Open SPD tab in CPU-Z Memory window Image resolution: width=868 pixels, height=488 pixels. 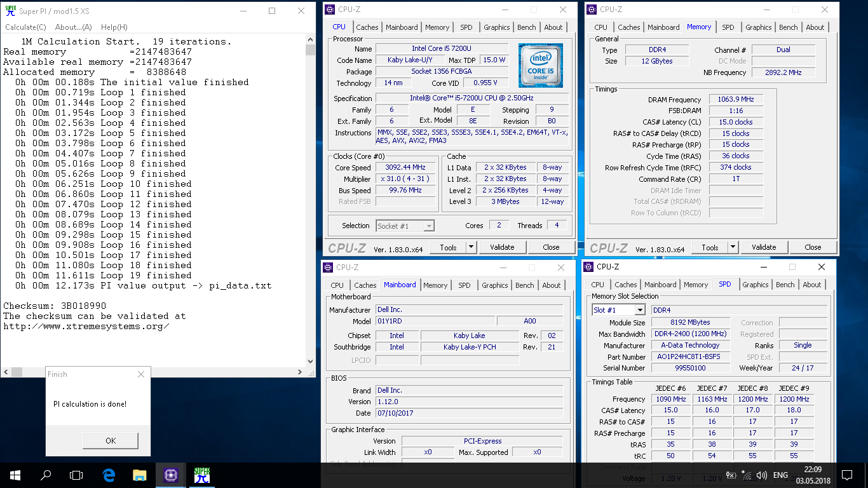coord(728,27)
